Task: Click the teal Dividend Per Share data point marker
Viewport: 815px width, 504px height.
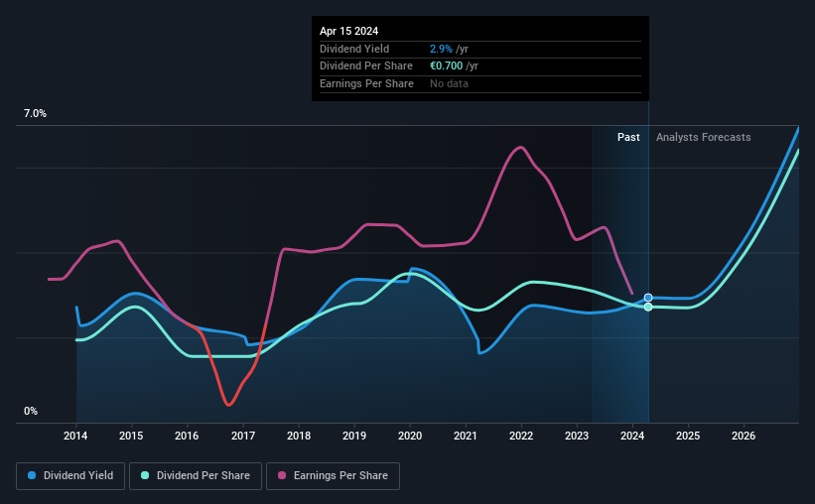Action: click(x=648, y=308)
